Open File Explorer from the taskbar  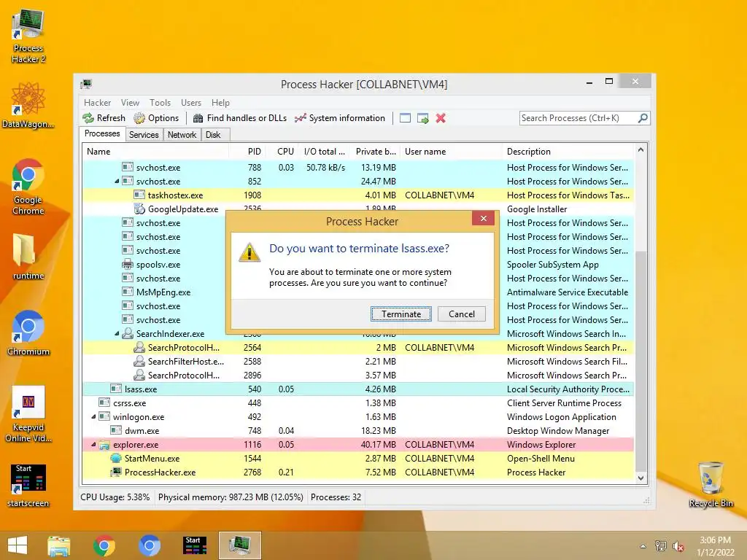[58, 545]
